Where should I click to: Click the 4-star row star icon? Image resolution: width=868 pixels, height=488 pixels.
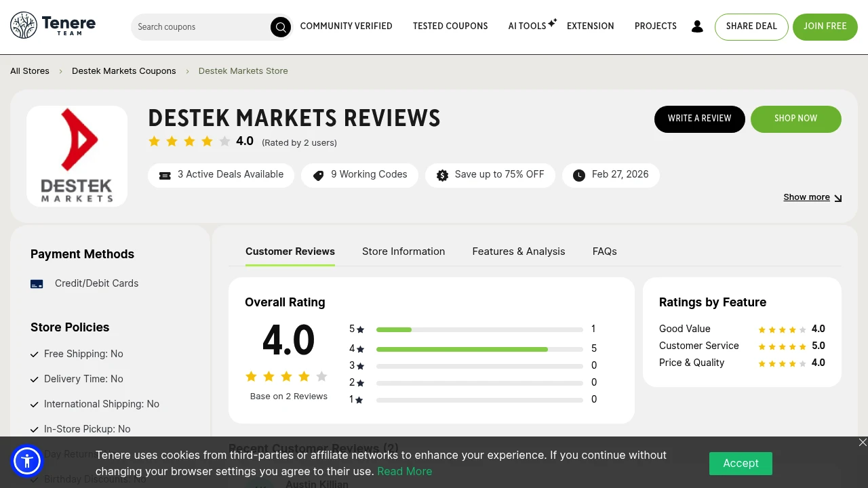click(x=360, y=350)
